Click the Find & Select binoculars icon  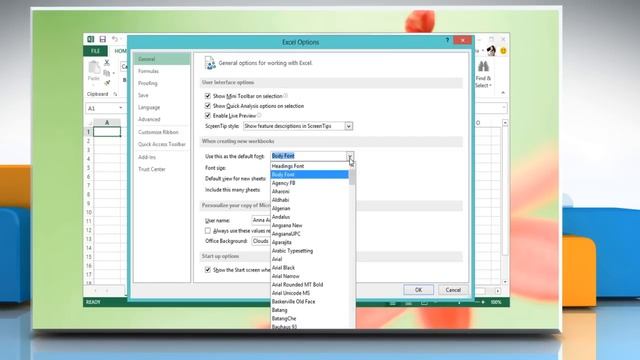[484, 66]
